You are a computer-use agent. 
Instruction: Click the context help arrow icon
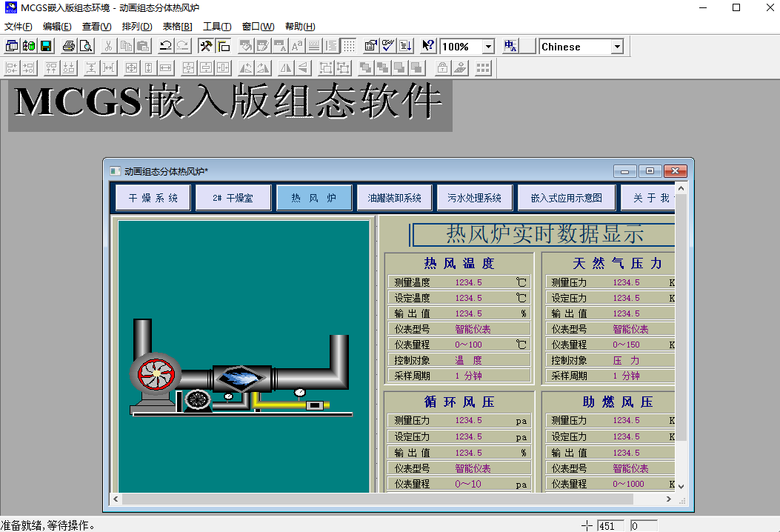(x=428, y=46)
